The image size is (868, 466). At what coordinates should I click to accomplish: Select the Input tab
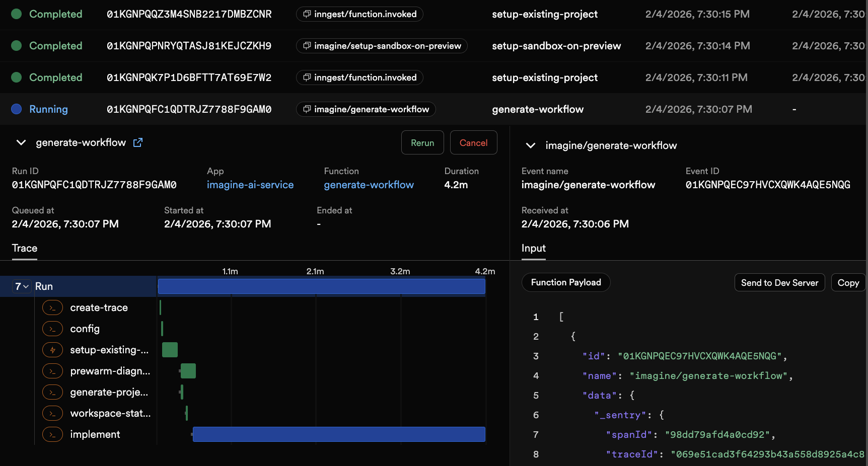533,248
